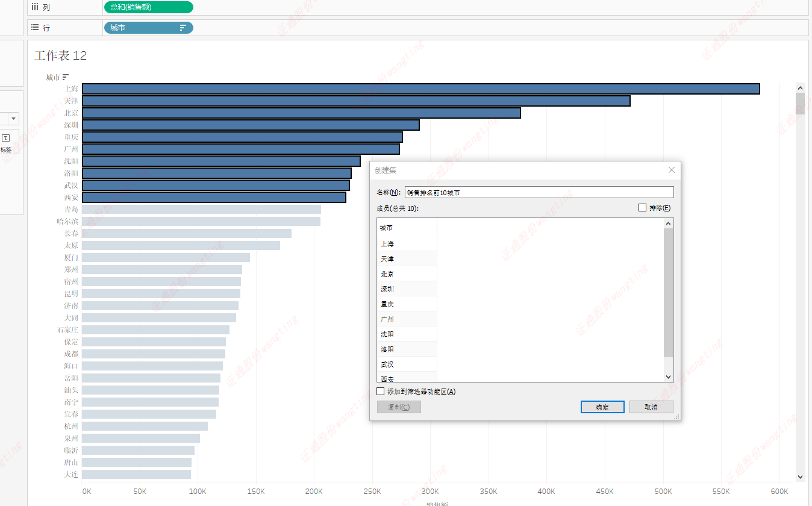Click the 上海 bar in the chart
The width and height of the screenshot is (812, 506).
[421, 89]
